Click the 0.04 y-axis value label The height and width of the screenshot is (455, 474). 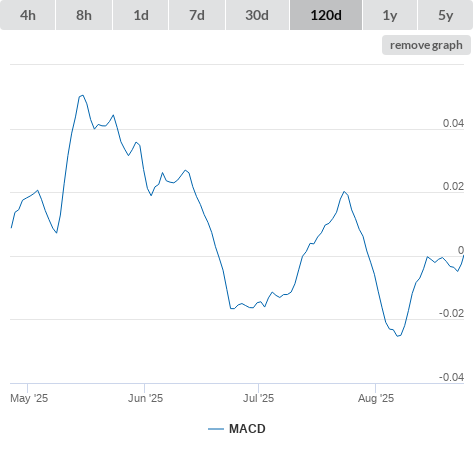pos(453,123)
